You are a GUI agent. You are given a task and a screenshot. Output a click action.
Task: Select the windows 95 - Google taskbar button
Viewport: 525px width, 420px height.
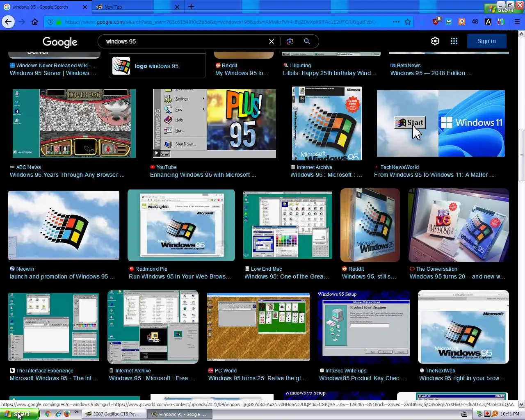pos(179,414)
